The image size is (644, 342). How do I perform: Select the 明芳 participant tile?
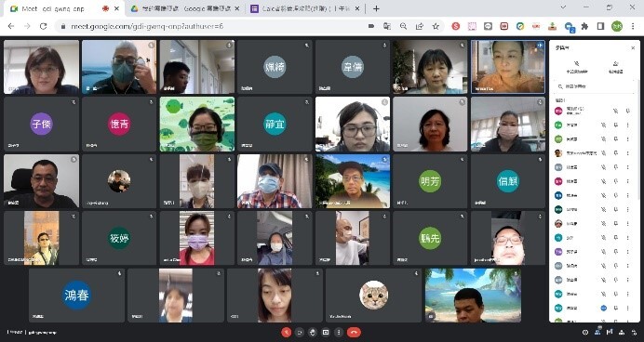click(430, 181)
